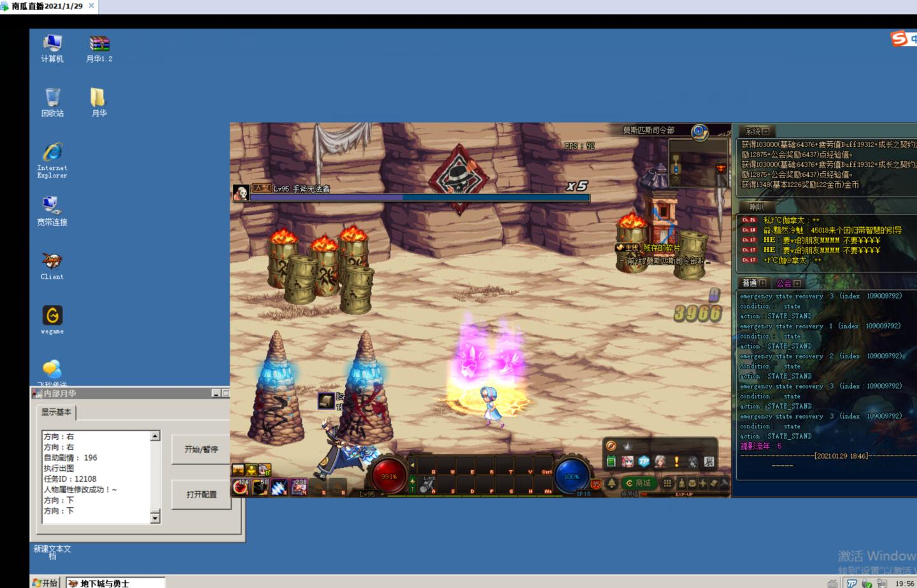Image resolution: width=917 pixels, height=588 pixels.
Task: Click the skill icon on key A
Action: pyautogui.click(x=426, y=486)
